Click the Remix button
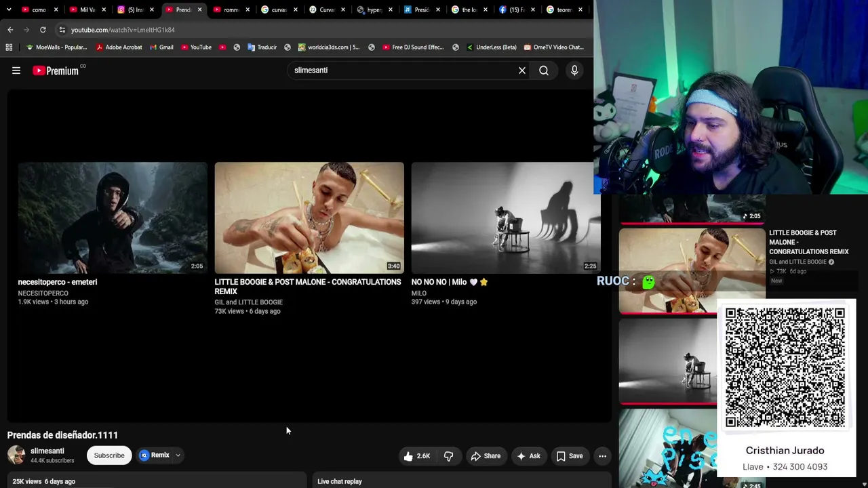868x488 pixels. click(155, 455)
